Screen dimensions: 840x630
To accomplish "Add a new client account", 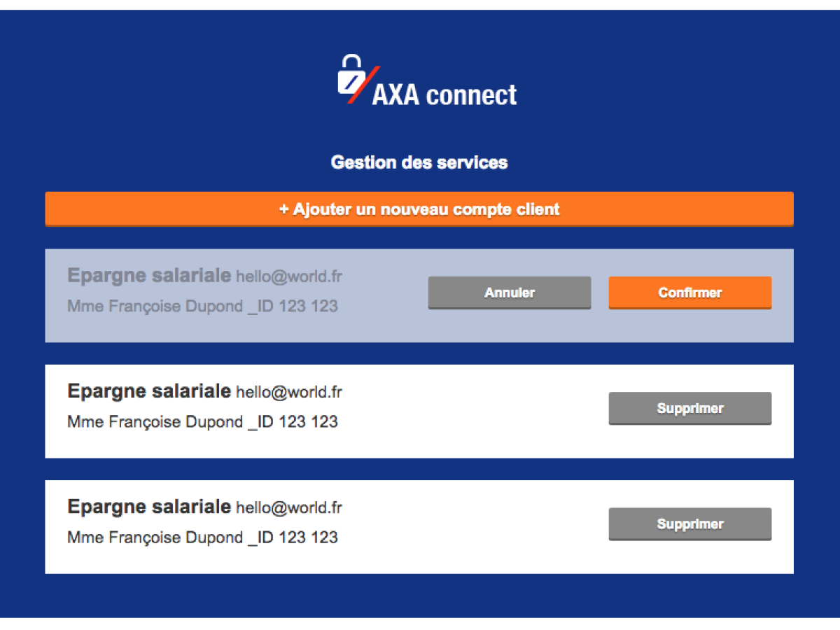I will 419,209.
